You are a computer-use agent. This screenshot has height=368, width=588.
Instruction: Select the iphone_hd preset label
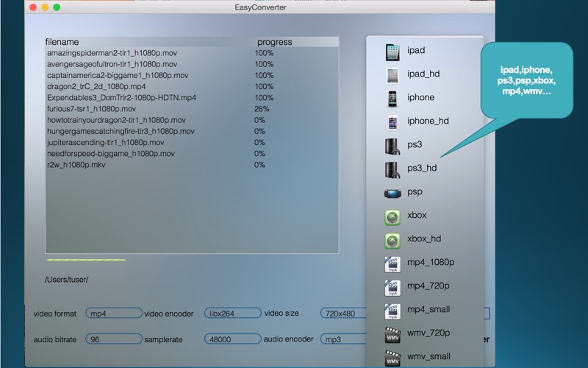point(428,121)
